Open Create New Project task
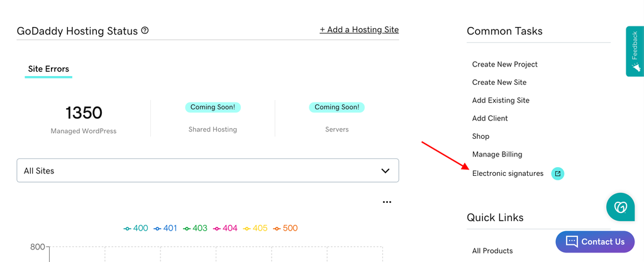 pos(505,64)
